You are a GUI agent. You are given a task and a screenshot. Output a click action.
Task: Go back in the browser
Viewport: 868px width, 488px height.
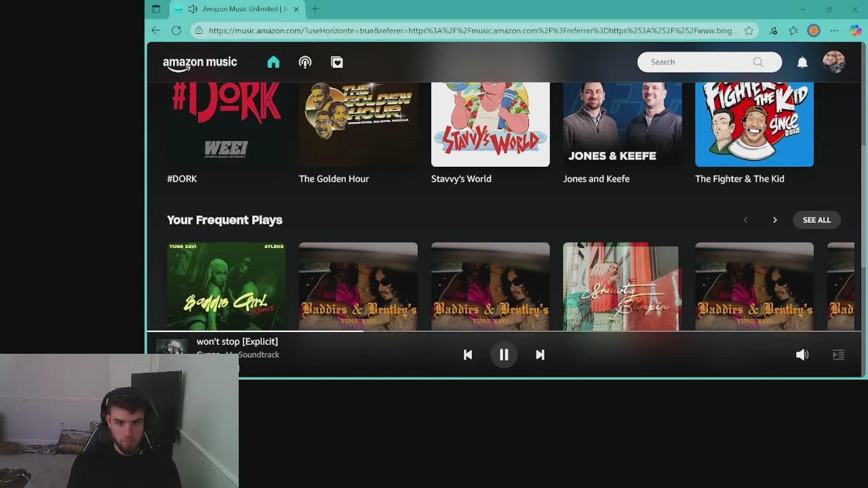156,30
